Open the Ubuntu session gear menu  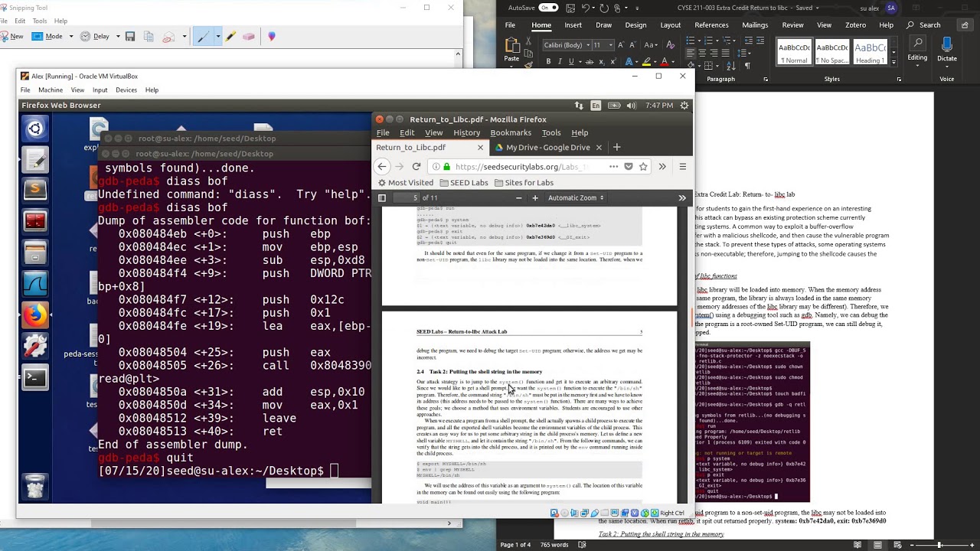684,106
